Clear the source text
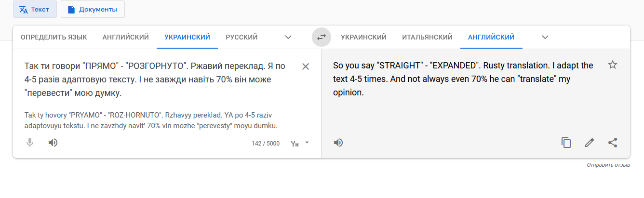 coord(306,66)
